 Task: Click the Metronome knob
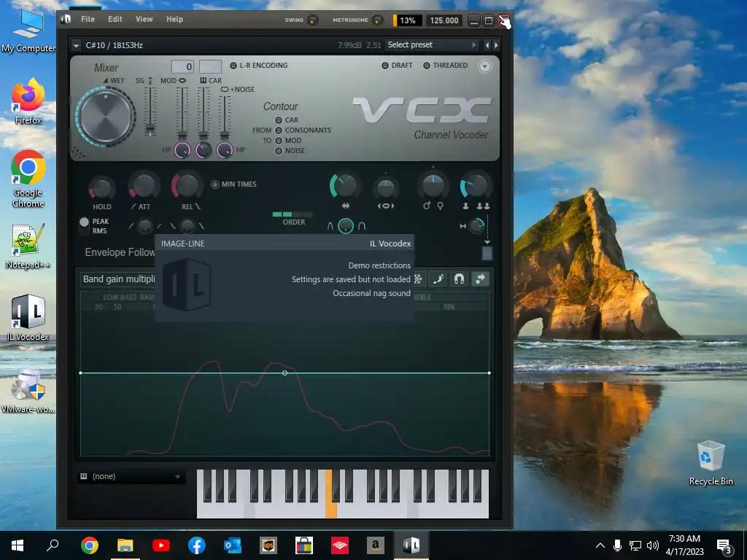coord(377,20)
